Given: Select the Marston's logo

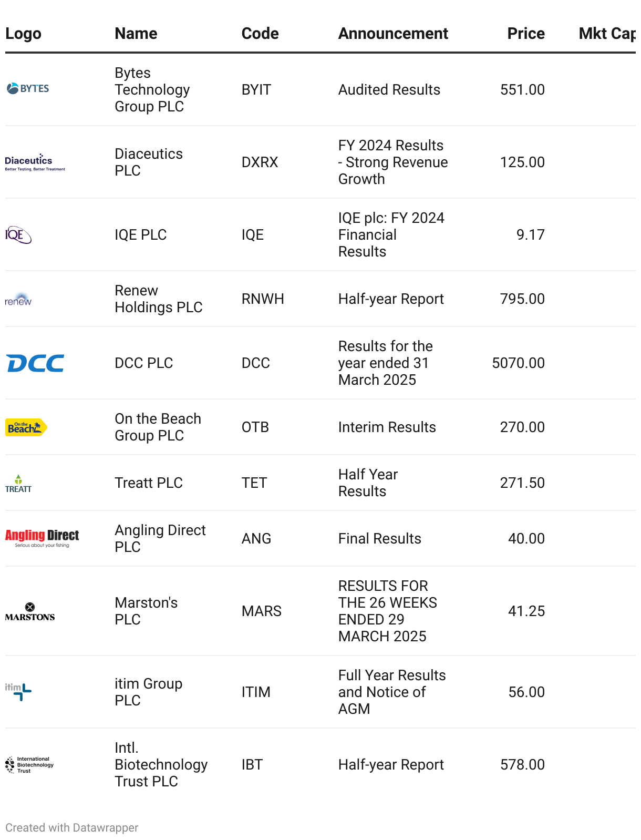Looking at the screenshot, I should click(x=30, y=611).
